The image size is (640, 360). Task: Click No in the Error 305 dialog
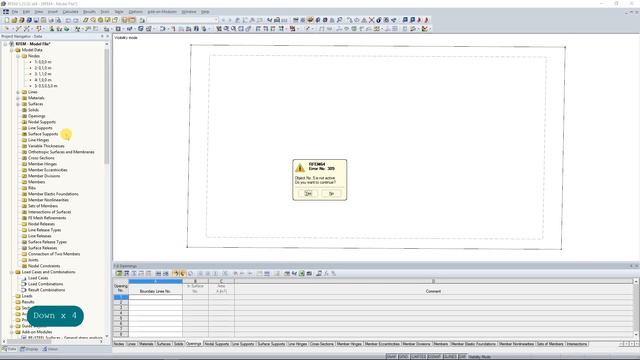[331, 193]
